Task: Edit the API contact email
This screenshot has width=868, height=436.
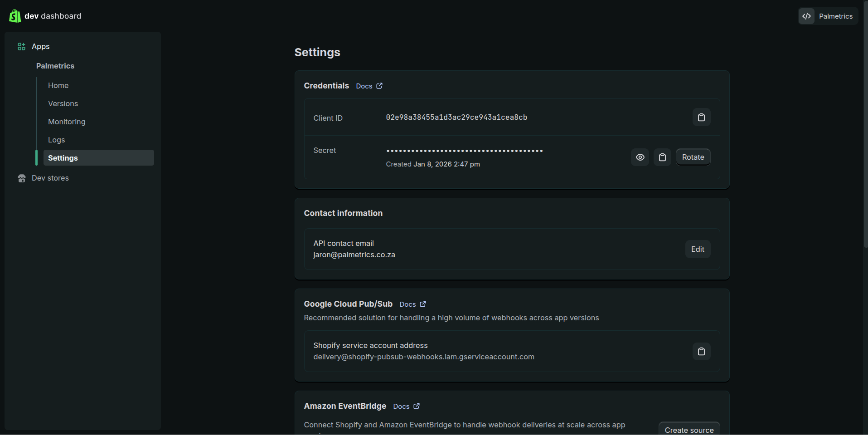Action: click(x=697, y=249)
